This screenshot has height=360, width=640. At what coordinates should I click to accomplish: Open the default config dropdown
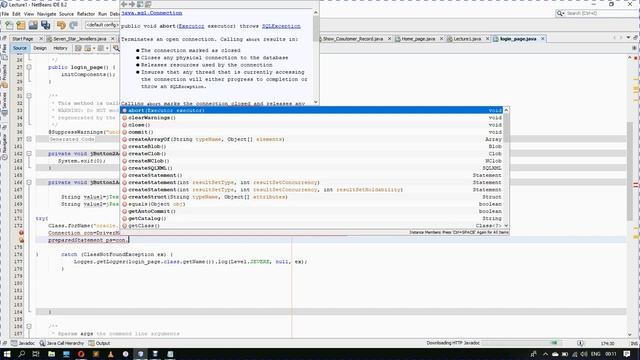point(102,25)
